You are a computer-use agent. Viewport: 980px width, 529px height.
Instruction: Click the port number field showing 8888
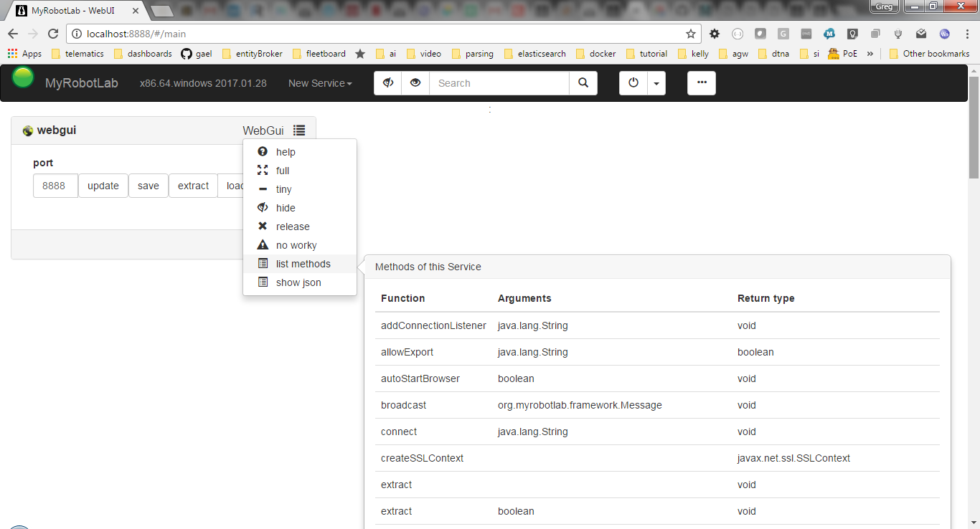tap(55, 186)
